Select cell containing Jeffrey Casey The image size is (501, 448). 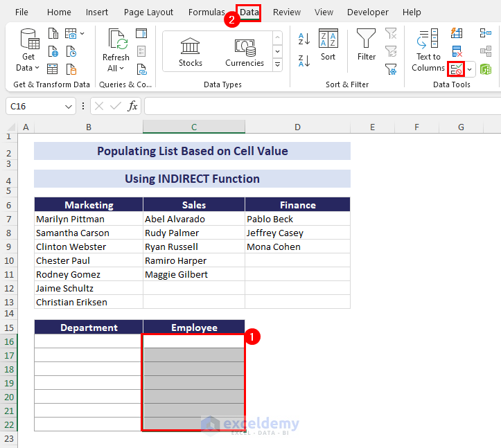(297, 233)
